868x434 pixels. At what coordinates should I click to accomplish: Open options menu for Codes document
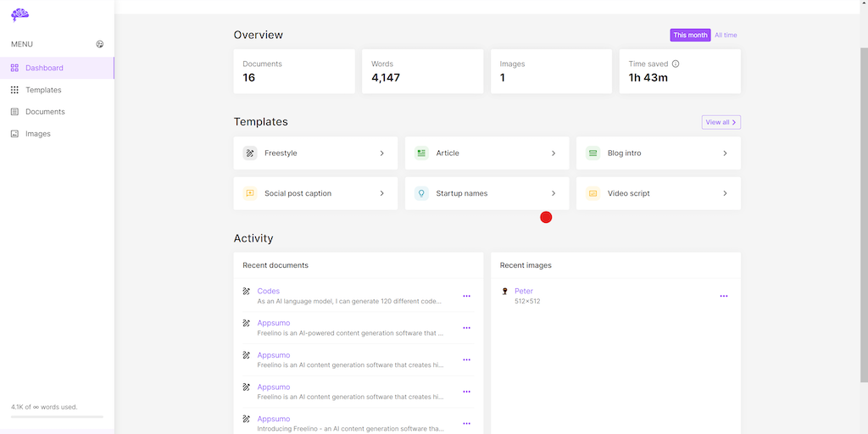tap(466, 296)
